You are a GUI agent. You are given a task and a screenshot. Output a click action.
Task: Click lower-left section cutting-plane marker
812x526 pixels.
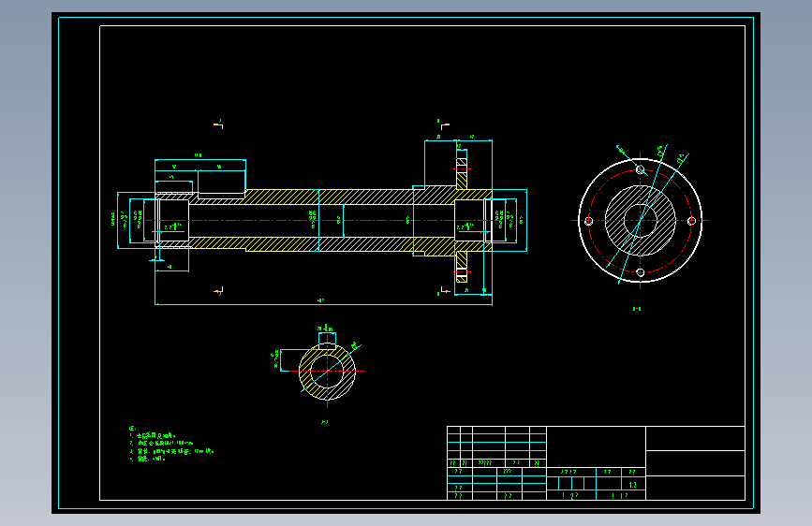coord(218,291)
